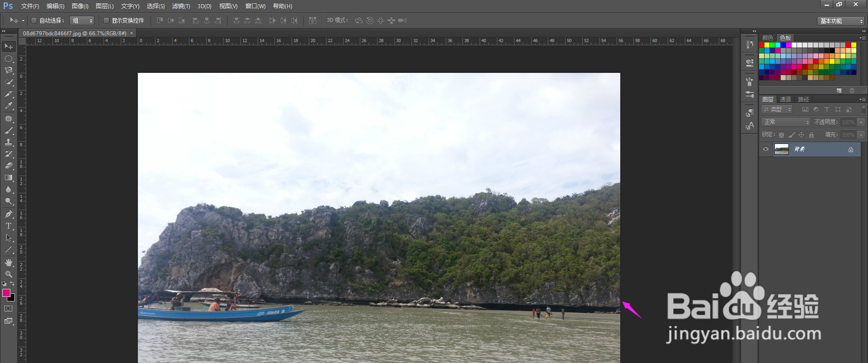Open the tool preset picker arrow
Image resolution: width=868 pixels, height=363 pixels.
tap(23, 20)
